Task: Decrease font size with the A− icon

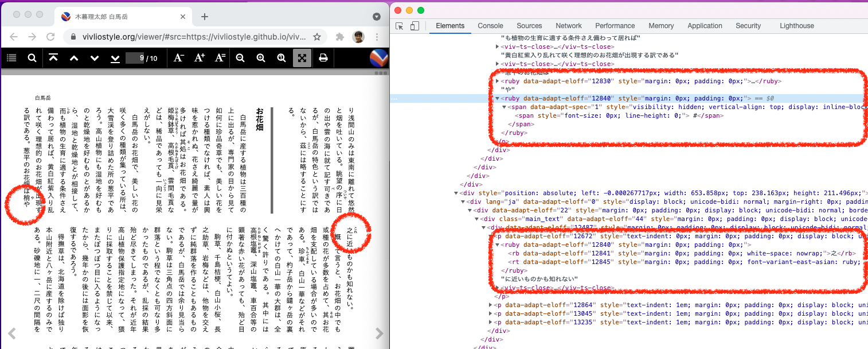Action: pyautogui.click(x=179, y=57)
